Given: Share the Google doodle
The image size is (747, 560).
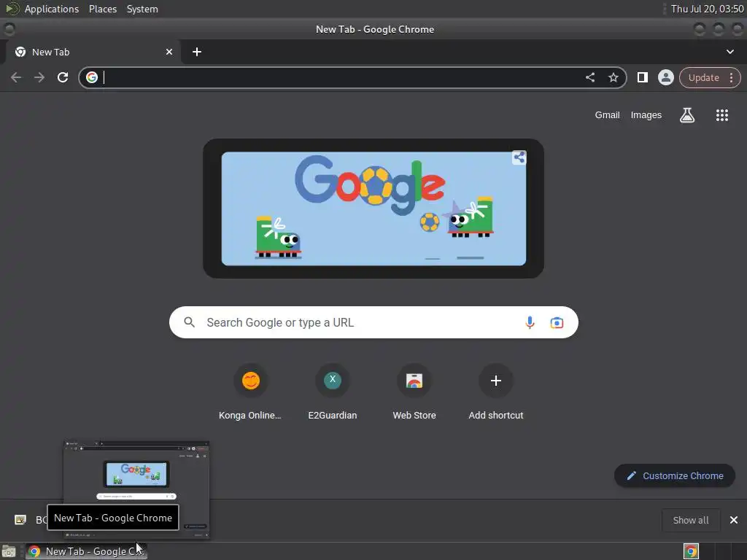Looking at the screenshot, I should pos(519,157).
